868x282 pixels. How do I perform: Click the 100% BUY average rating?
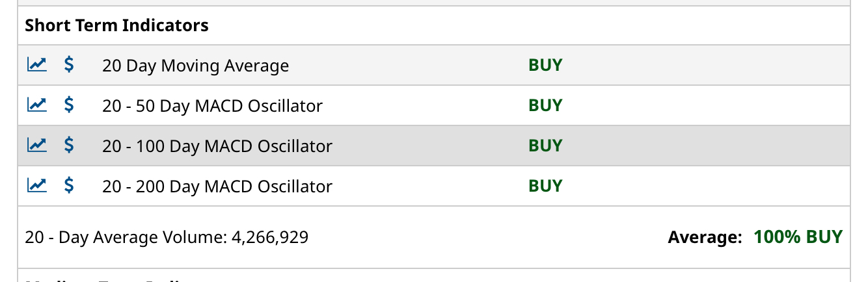tap(798, 237)
